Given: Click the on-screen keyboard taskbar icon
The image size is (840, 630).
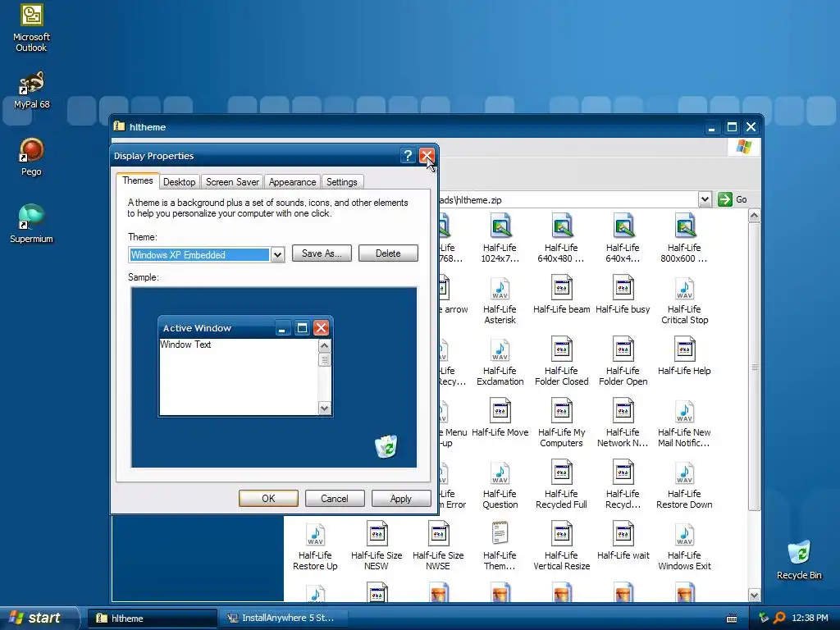Looking at the screenshot, I should tap(732, 619).
